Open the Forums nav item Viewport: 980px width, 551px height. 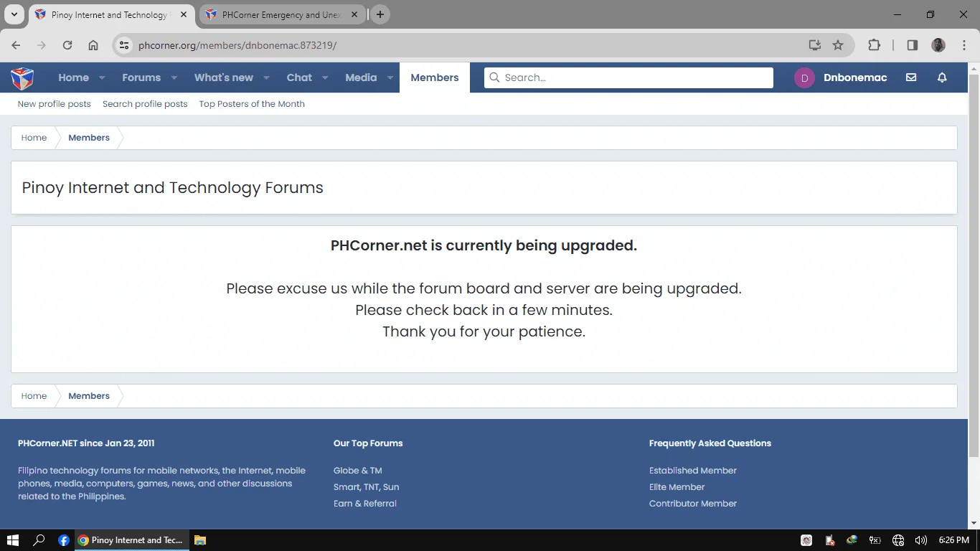(141, 77)
